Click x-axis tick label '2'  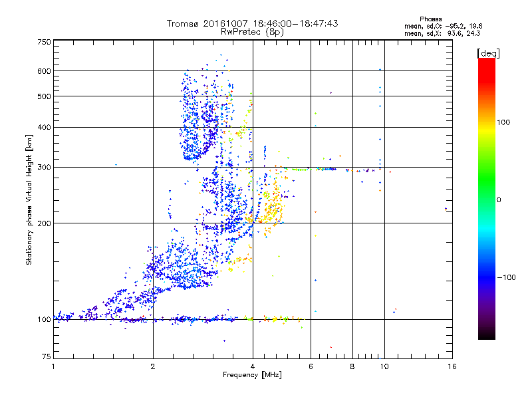(153, 366)
